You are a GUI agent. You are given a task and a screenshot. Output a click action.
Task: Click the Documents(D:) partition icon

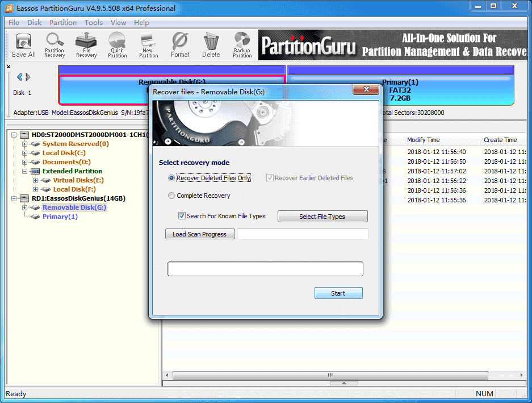(x=35, y=162)
